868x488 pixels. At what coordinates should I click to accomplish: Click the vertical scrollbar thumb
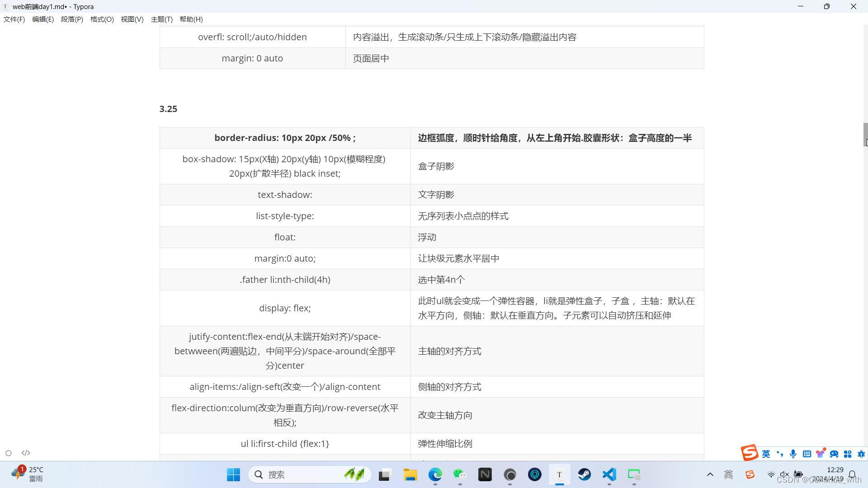[x=865, y=134]
